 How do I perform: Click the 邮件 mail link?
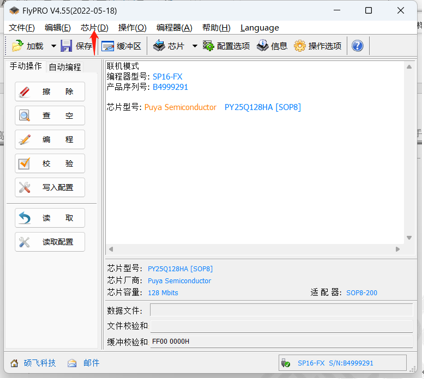coord(91,363)
